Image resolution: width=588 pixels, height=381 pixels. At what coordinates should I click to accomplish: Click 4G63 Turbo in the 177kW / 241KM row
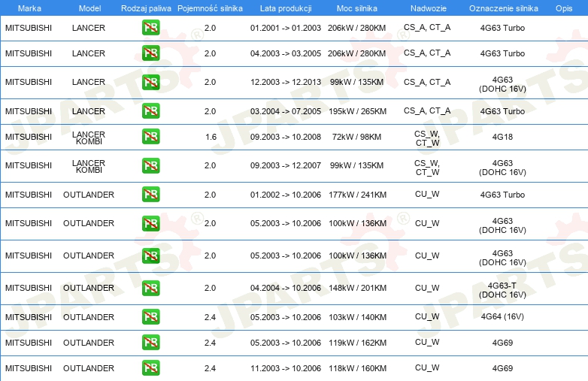point(502,195)
